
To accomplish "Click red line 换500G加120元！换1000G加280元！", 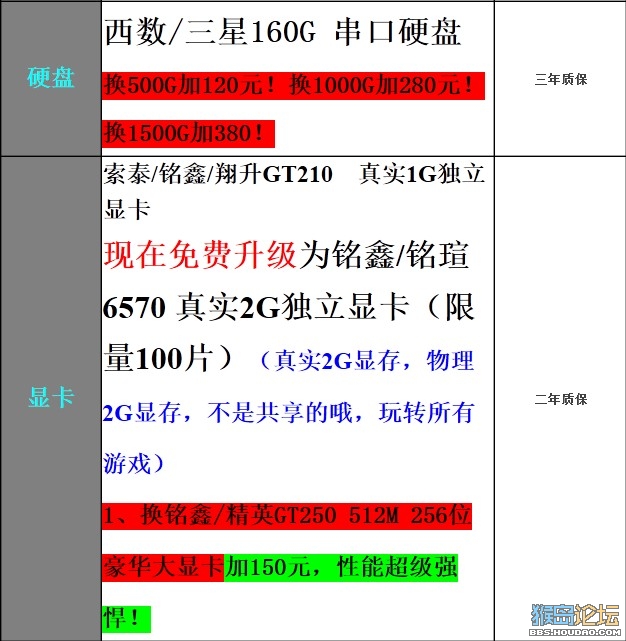I will (x=293, y=86).
